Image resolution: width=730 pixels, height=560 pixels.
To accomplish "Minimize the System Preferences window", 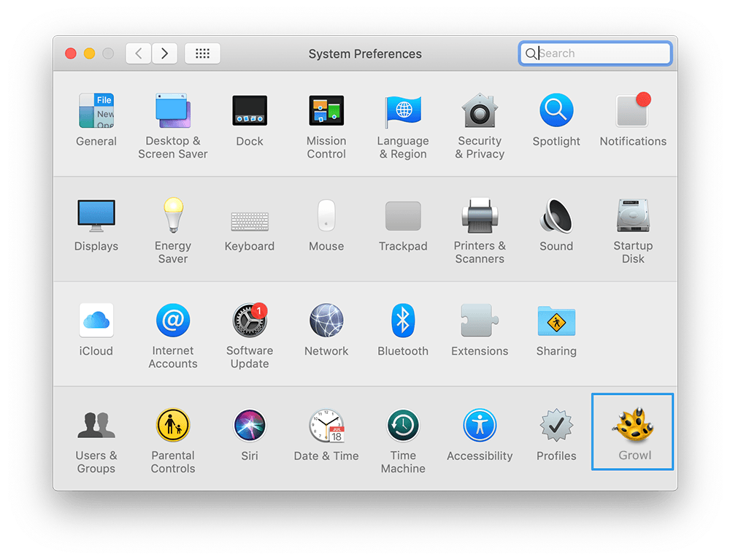I will tap(89, 53).
